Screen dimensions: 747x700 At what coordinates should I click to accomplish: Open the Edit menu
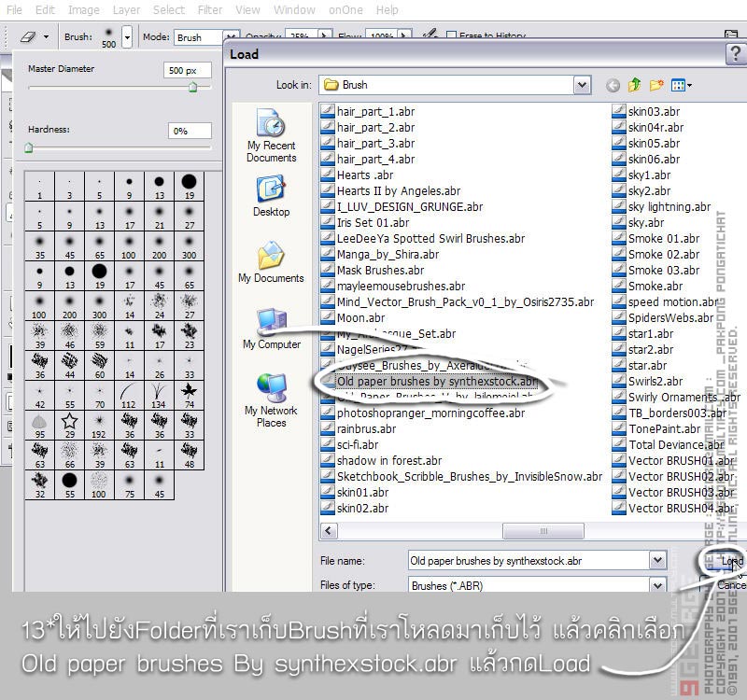(x=45, y=9)
